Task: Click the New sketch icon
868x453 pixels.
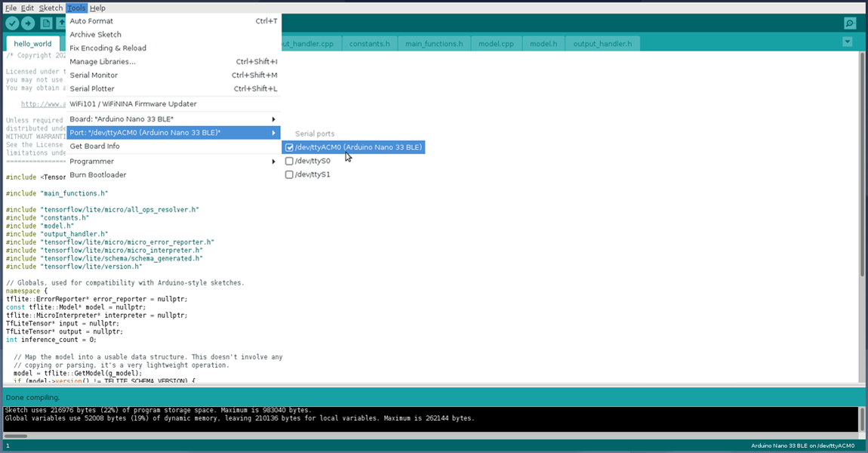Action: pos(46,23)
